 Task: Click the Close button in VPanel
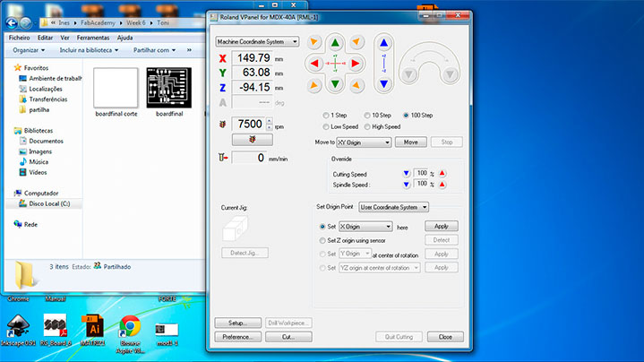point(445,337)
